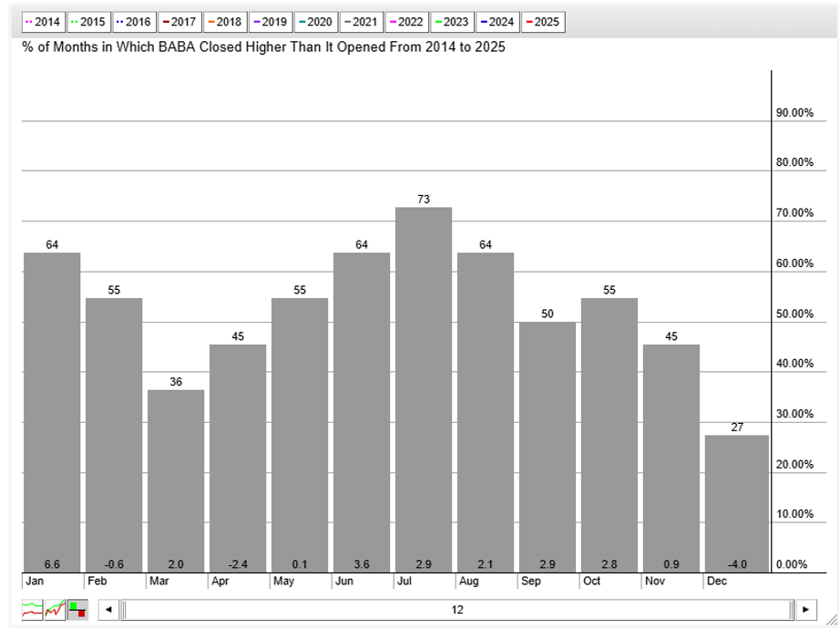
Task: Select the rising line chart view icon
Action: pyautogui.click(x=56, y=609)
